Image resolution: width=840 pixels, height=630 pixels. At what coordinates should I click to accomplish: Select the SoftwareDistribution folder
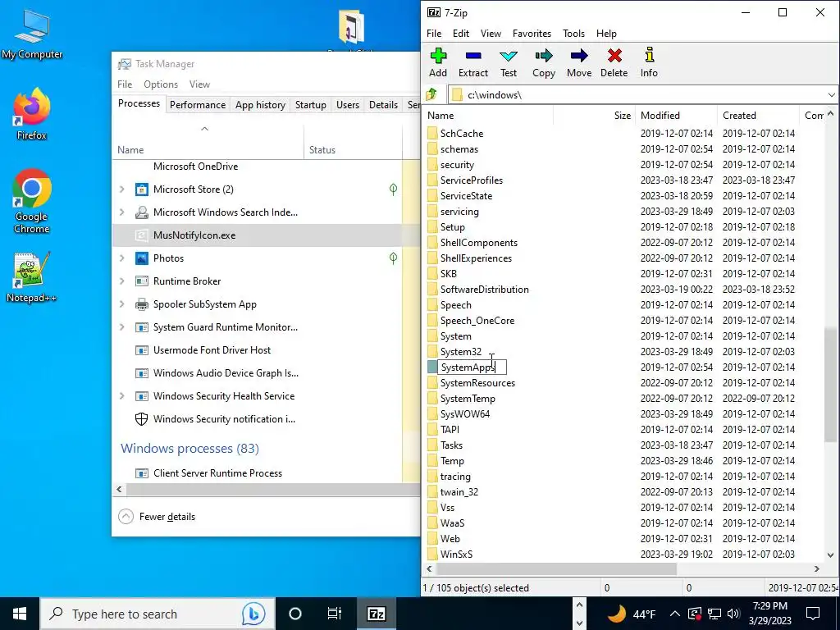tap(484, 290)
